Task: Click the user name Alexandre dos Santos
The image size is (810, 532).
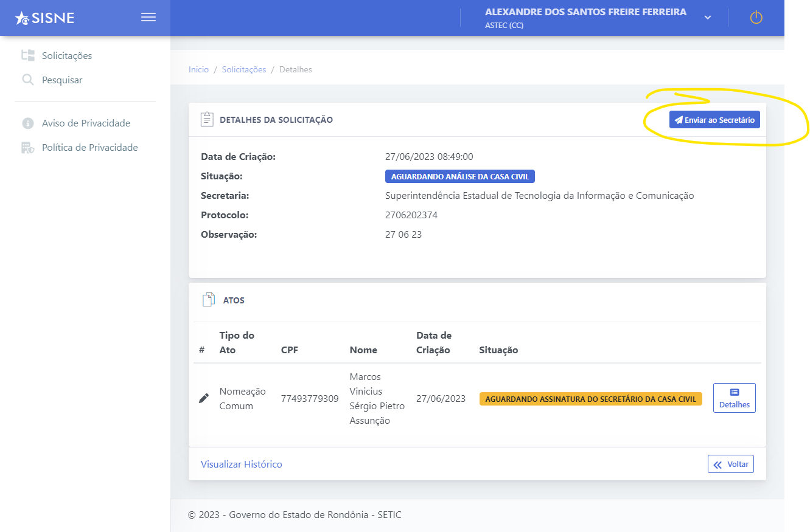Action: pos(585,12)
